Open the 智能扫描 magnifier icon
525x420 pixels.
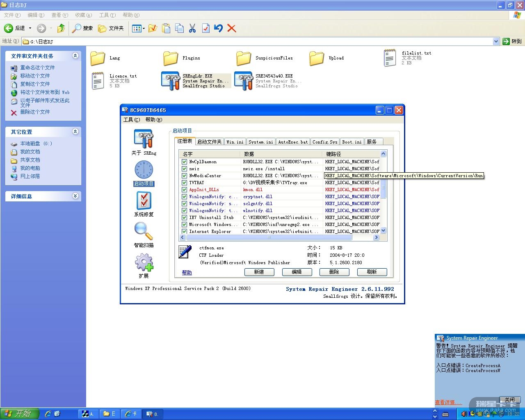(144, 231)
